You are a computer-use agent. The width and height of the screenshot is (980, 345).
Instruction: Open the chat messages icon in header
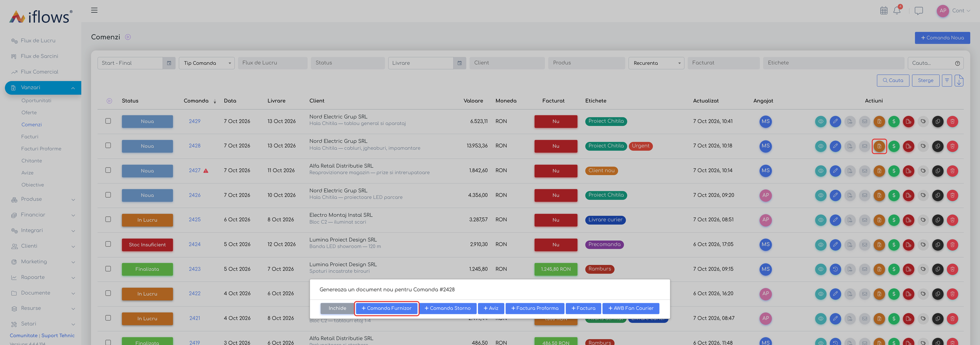919,11
